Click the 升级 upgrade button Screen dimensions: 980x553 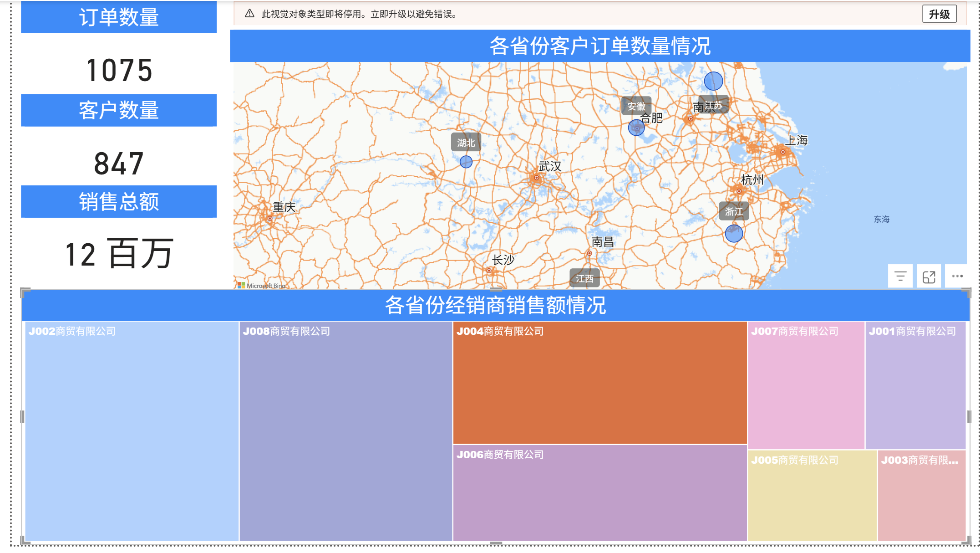coord(939,14)
